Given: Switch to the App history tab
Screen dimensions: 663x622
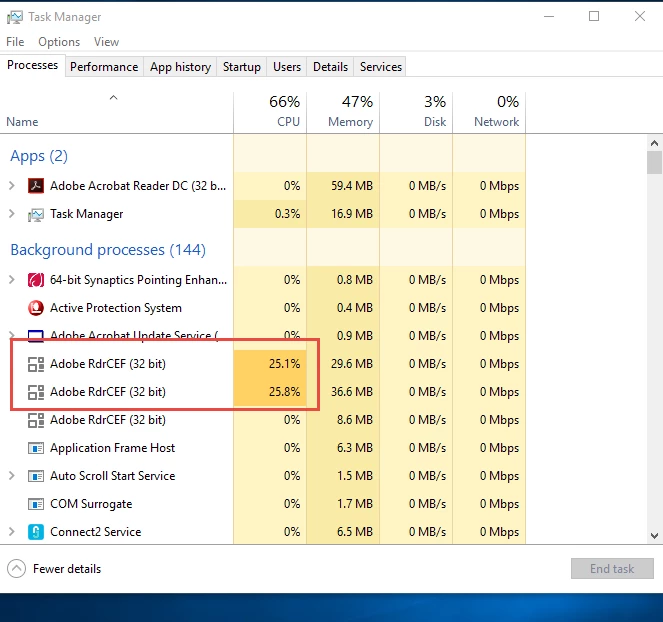Looking at the screenshot, I should coord(181,67).
